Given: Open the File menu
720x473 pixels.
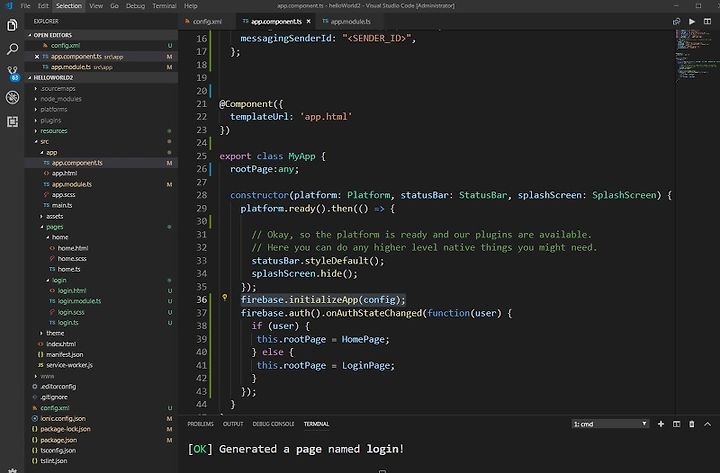Looking at the screenshot, I should coord(25,6).
